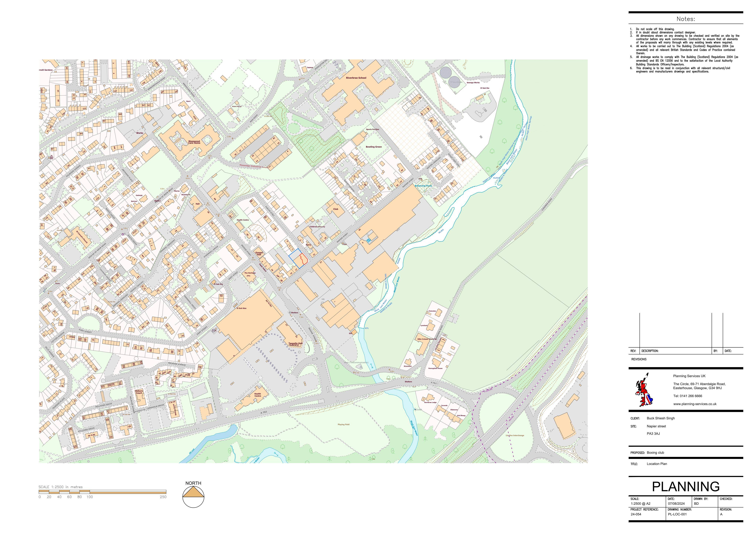
Task: Select client name Buck Shiesh Singh
Action: [661, 418]
